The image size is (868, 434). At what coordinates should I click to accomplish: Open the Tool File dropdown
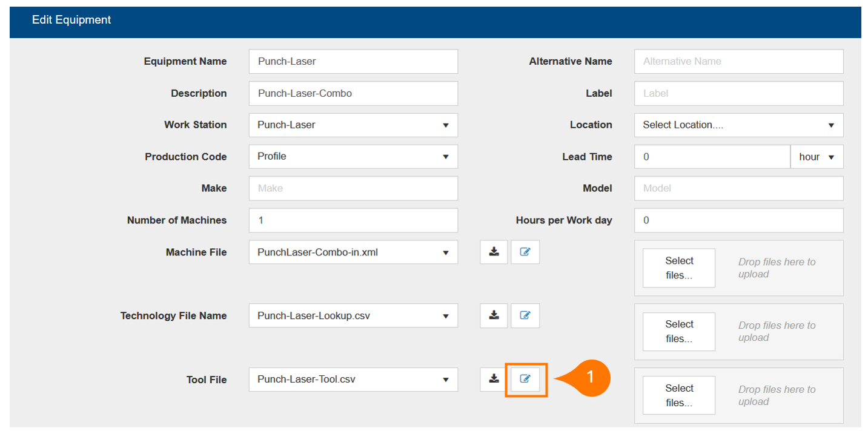353,380
